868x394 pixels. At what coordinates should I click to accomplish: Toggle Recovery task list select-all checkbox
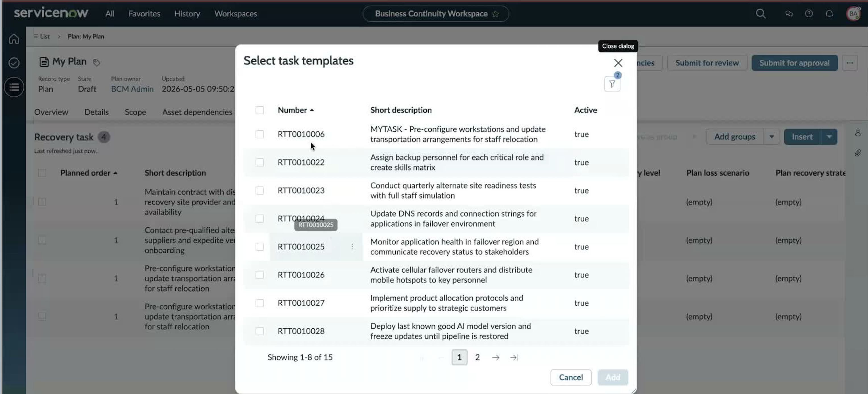click(42, 173)
